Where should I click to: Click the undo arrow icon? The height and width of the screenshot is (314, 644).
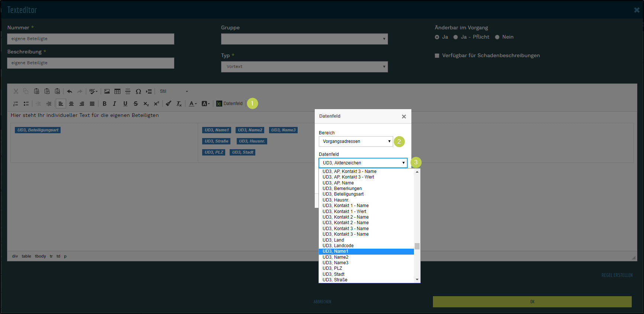[x=69, y=91]
